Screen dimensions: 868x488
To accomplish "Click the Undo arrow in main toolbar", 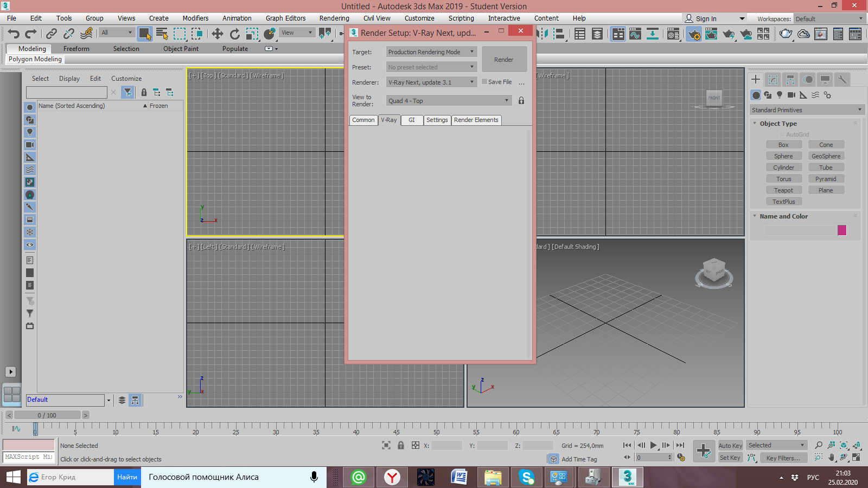I will pyautogui.click(x=14, y=34).
